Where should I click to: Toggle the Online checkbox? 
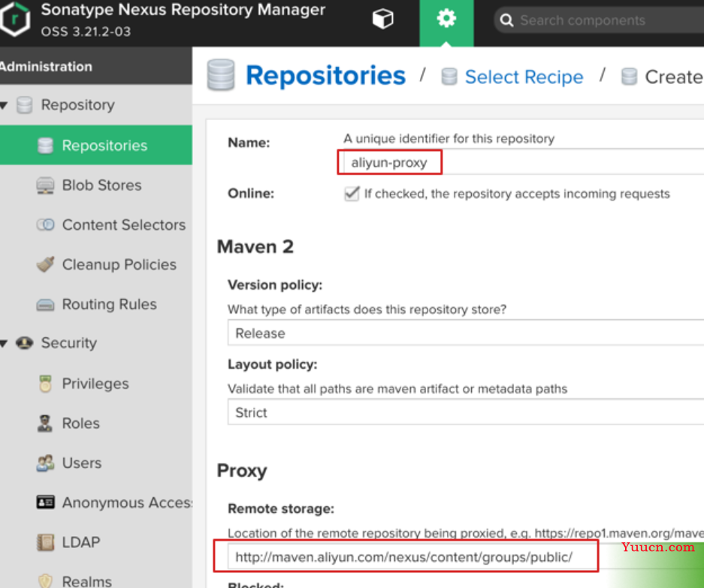(x=352, y=194)
